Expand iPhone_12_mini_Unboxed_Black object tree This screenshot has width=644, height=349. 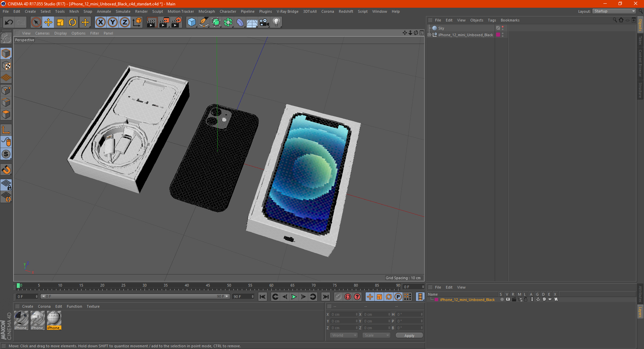pos(429,35)
